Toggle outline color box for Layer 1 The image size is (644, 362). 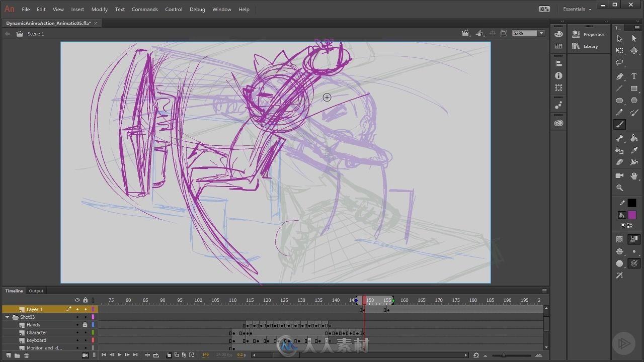(x=93, y=309)
